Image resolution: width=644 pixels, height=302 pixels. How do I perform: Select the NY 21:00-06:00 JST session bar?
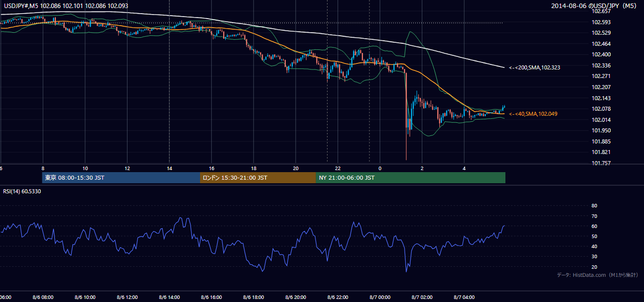coord(411,178)
